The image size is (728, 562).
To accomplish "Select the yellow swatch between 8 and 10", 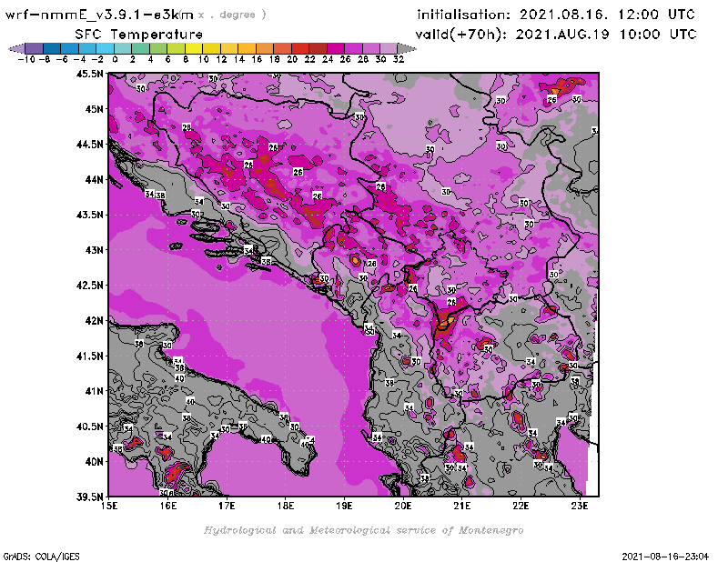I will click(x=194, y=48).
